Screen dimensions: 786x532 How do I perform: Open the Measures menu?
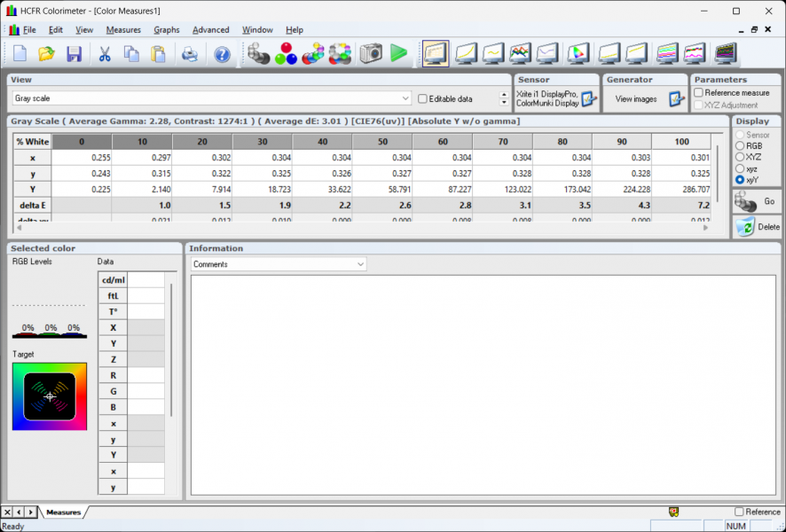pos(122,30)
